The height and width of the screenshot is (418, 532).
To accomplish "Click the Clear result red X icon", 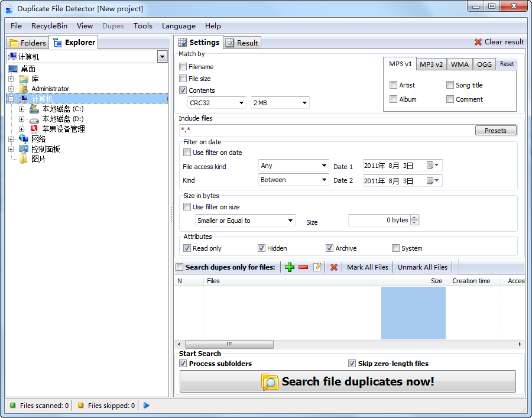I will (x=478, y=42).
